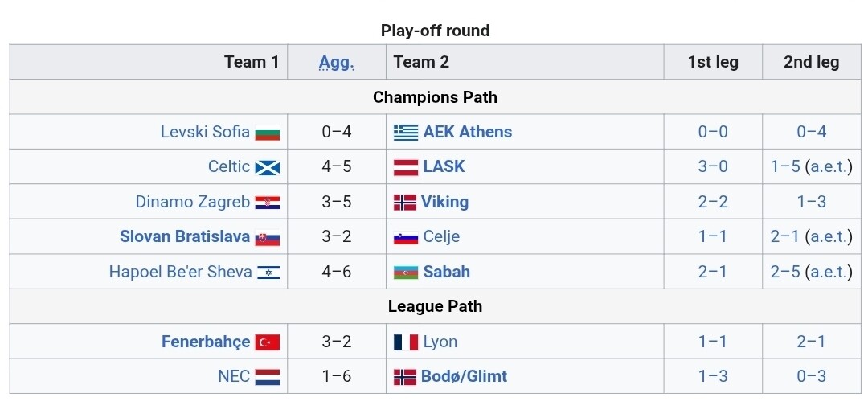Open the Agg. column header link

click(x=337, y=62)
